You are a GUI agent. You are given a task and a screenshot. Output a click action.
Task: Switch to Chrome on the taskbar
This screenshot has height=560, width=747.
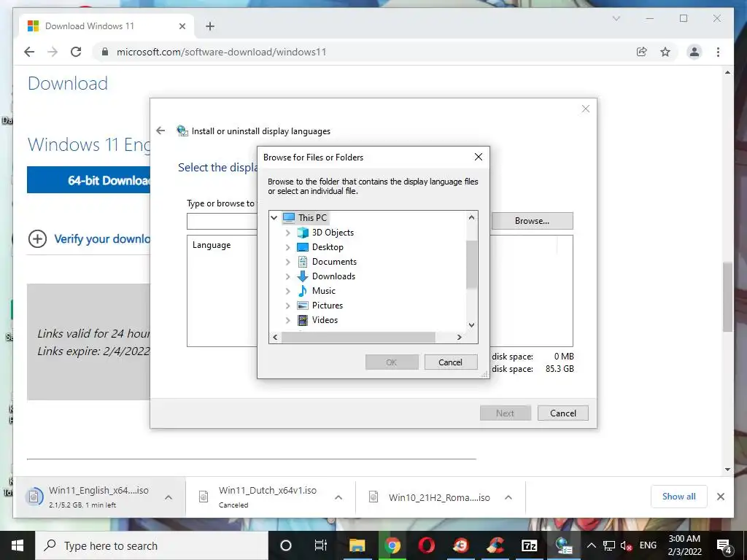pos(392,545)
